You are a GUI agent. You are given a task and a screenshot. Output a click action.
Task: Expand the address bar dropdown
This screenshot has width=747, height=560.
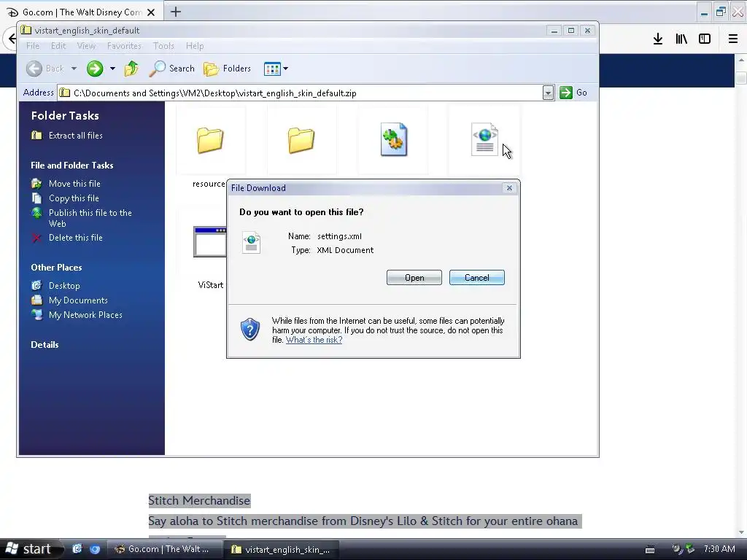pyautogui.click(x=548, y=93)
